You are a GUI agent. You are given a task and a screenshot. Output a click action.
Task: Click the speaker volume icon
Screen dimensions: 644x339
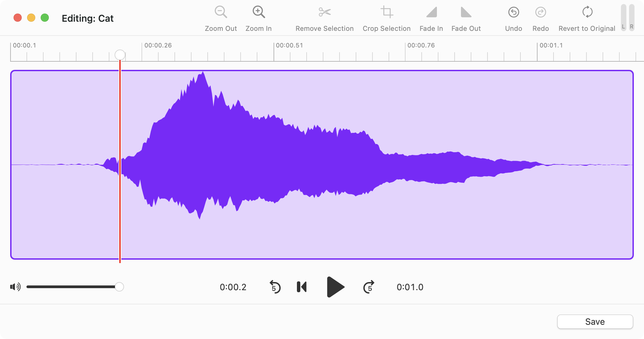tap(15, 287)
